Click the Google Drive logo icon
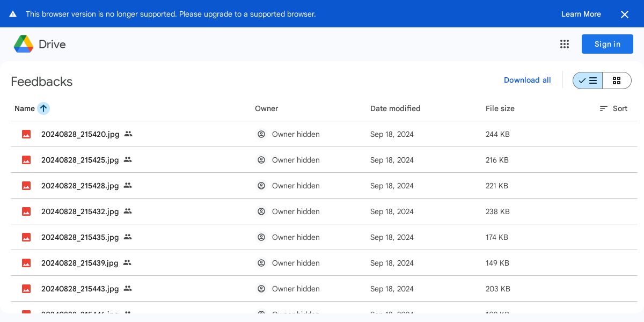 (24, 44)
